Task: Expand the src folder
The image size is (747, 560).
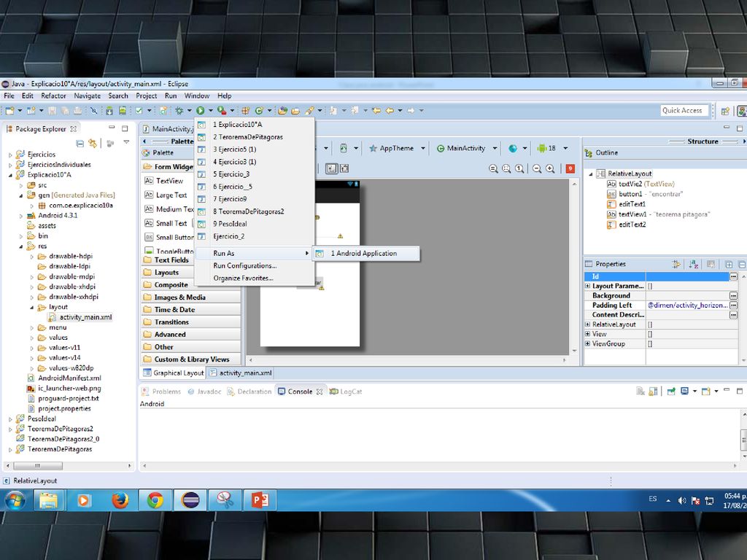Action: (21, 185)
